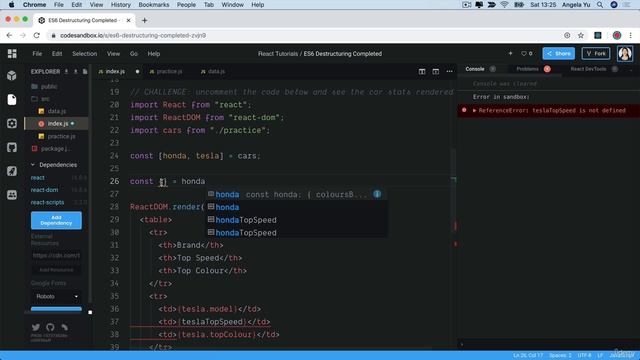Open the deployment rocket icon
The width and height of the screenshot is (640, 360).
coord(12,171)
